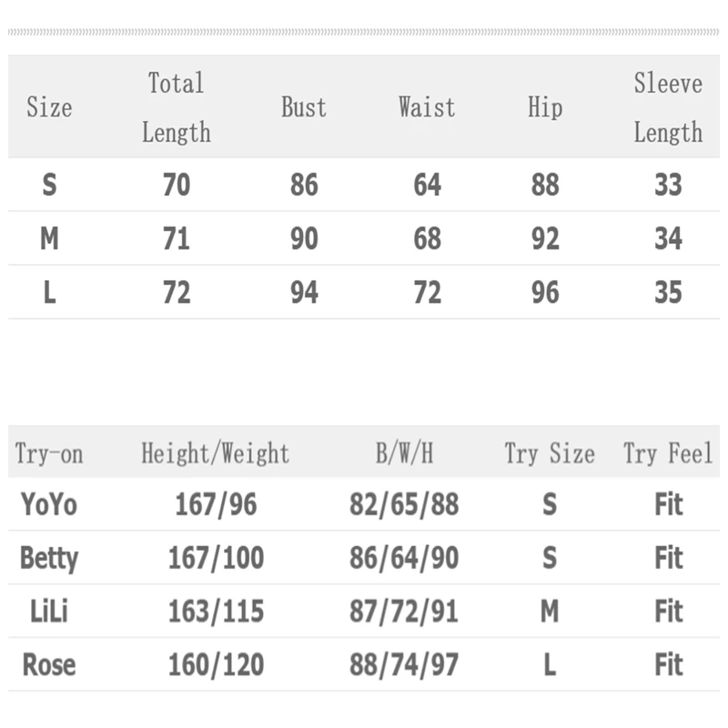Click the Try Feel column header

pyautogui.click(x=668, y=453)
